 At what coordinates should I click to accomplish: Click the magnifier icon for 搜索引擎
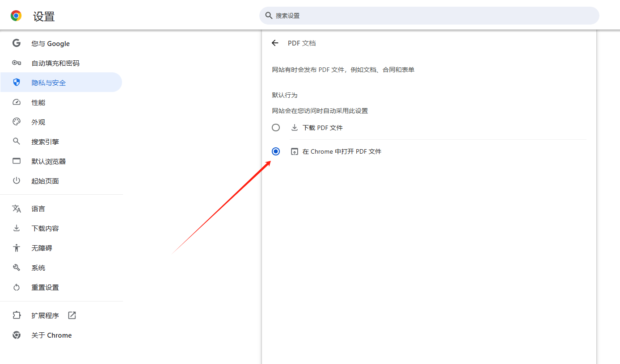point(17,142)
